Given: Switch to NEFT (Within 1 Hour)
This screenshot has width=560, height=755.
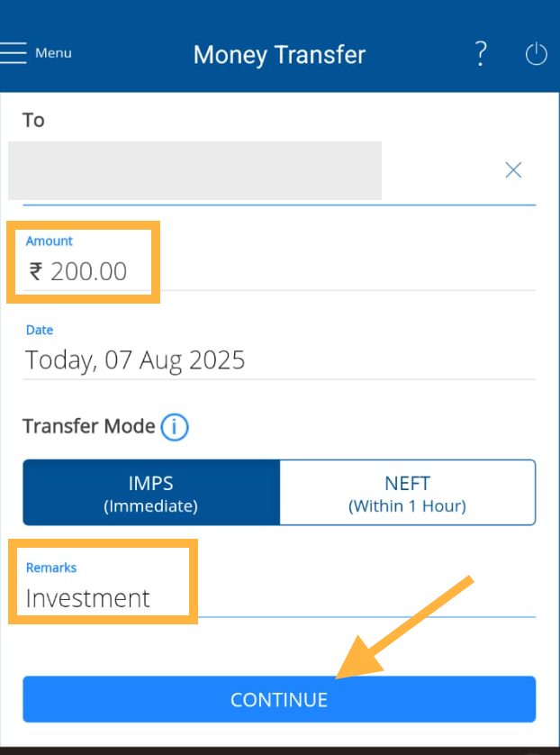Looking at the screenshot, I should pos(407,493).
